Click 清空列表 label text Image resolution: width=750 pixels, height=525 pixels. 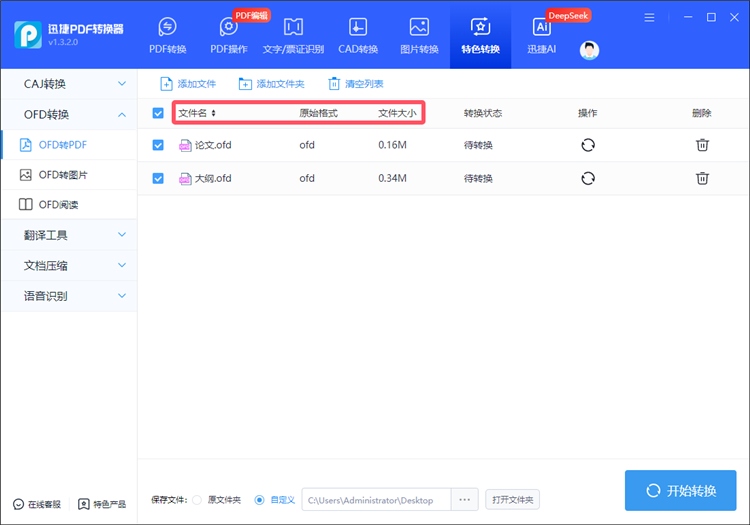click(x=364, y=84)
